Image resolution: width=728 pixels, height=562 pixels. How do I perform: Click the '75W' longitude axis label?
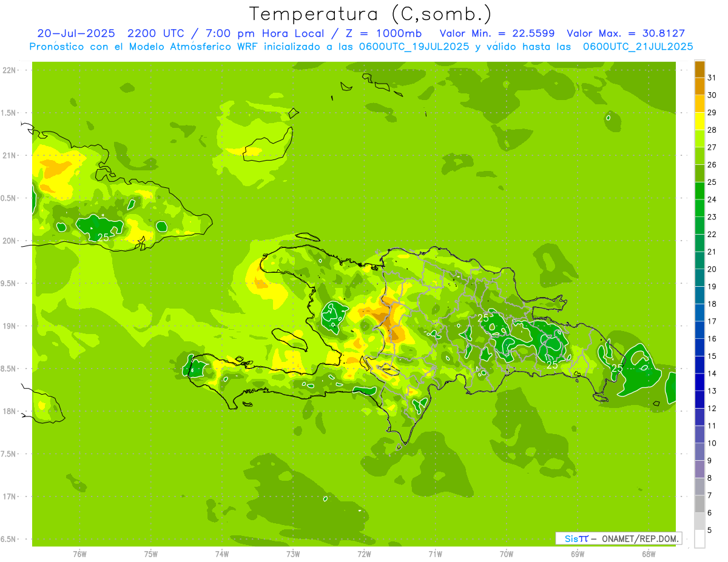tap(150, 554)
